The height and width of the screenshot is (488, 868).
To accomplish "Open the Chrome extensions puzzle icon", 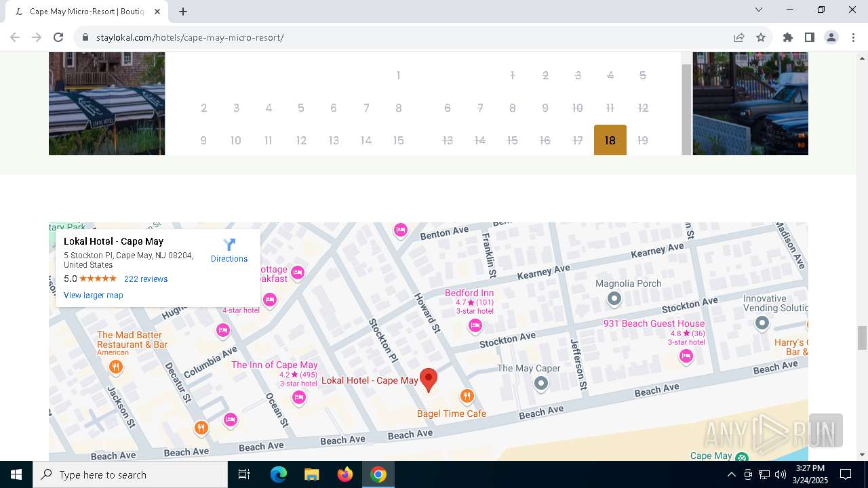I will (788, 37).
